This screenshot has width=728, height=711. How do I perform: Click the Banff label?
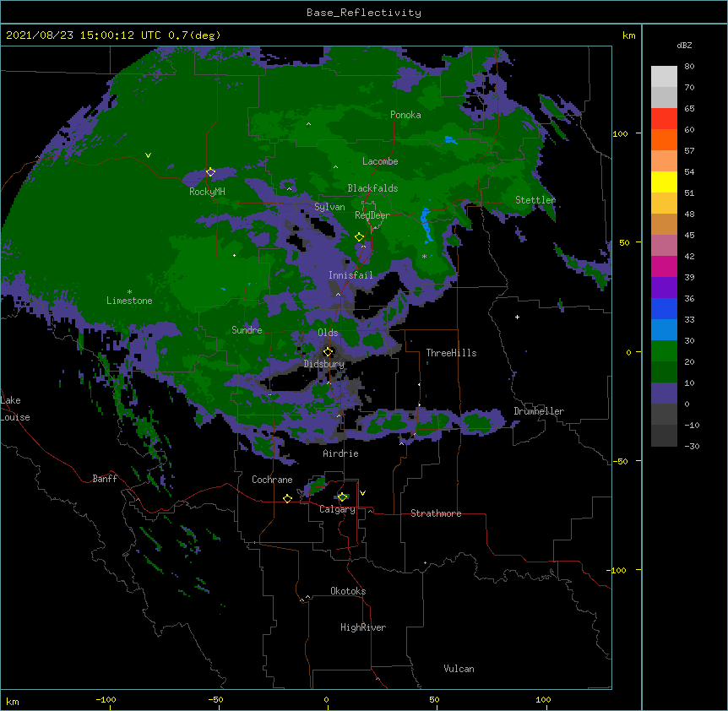[x=105, y=479]
